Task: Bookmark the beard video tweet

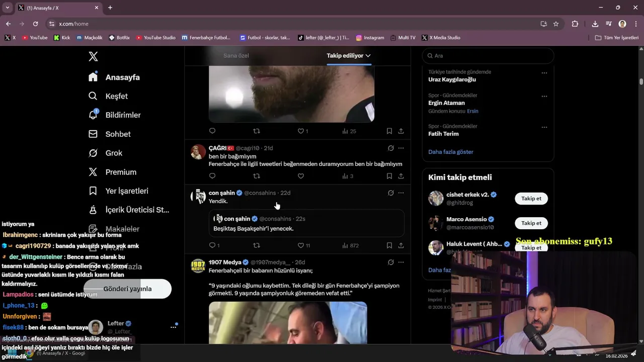Action: click(389, 131)
